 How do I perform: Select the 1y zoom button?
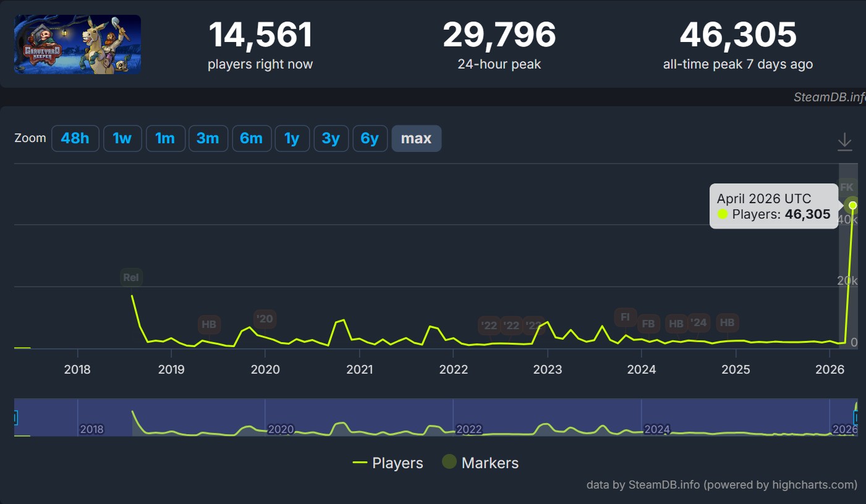pyautogui.click(x=292, y=138)
